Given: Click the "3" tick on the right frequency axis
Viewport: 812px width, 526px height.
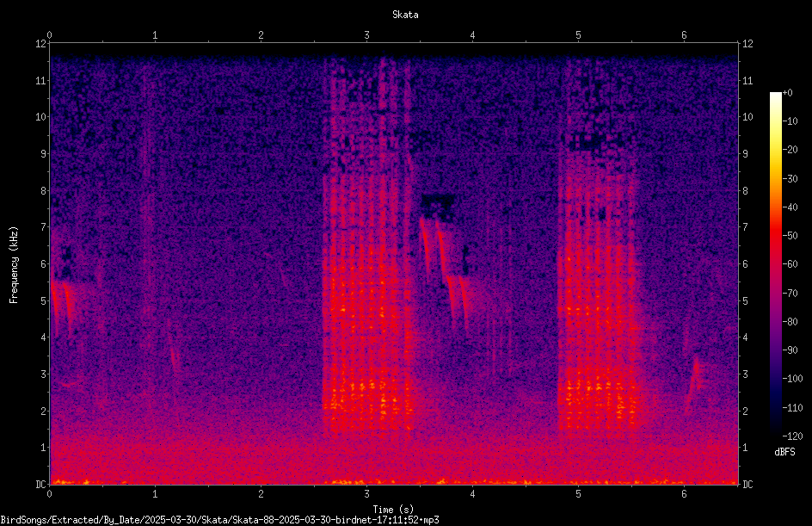Looking at the screenshot, I should point(745,374).
